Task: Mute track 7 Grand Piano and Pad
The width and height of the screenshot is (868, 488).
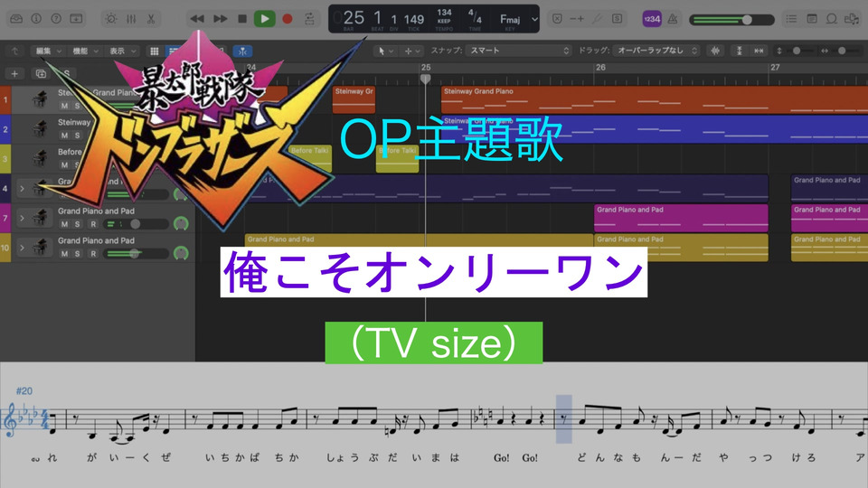Action: [65, 224]
